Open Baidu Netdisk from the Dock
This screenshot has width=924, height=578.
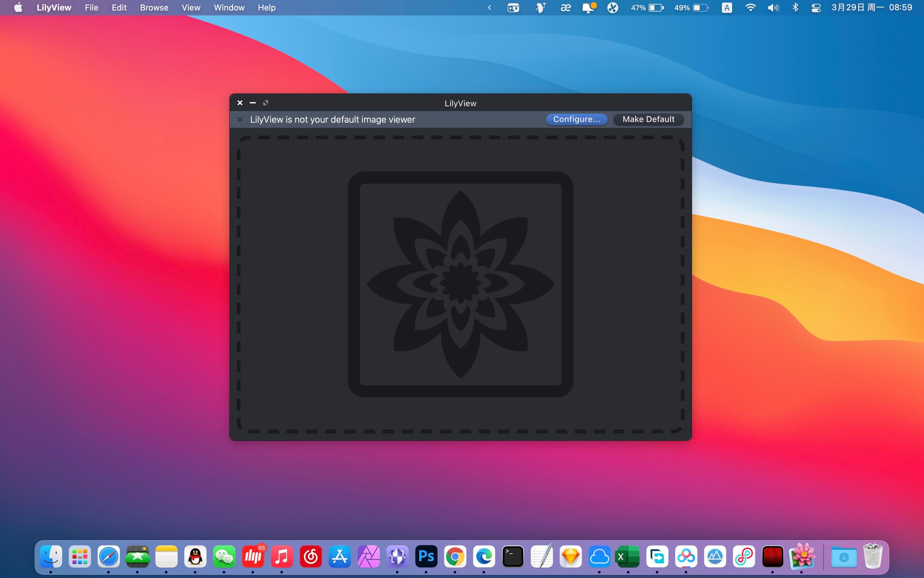pos(686,556)
